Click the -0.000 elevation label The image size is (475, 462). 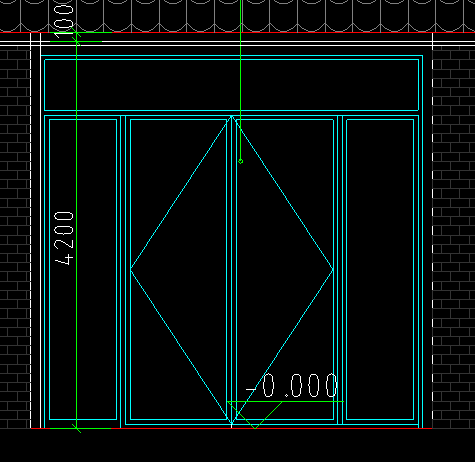(292, 386)
